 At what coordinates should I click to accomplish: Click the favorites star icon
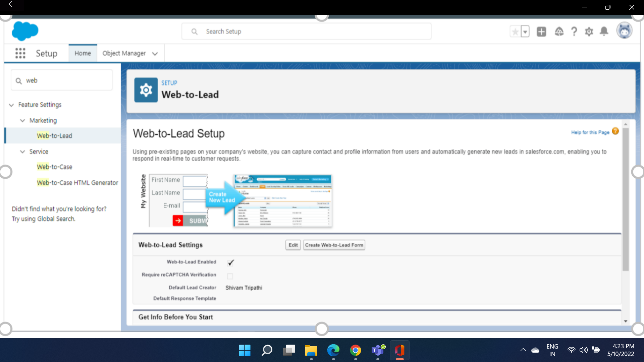click(515, 32)
